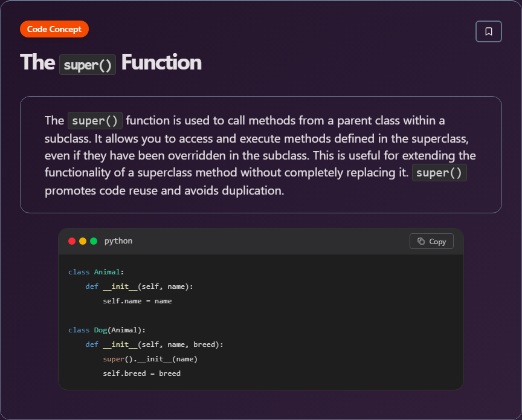
Task: Click the last super() chip in description
Action: coord(440,173)
